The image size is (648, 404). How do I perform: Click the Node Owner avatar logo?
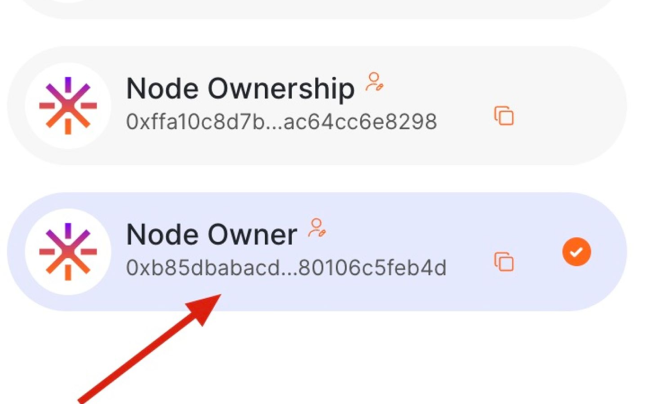pos(67,251)
